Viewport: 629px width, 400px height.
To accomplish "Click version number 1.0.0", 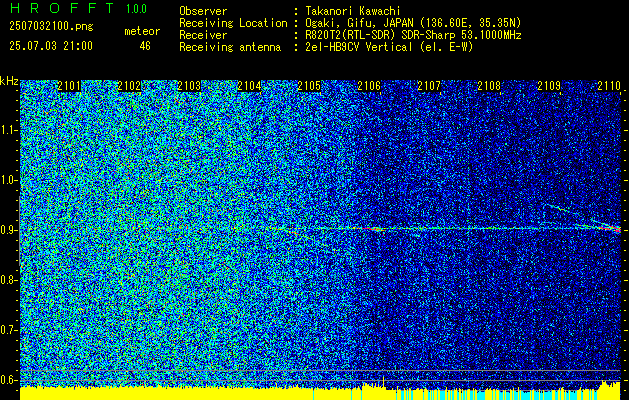I will tap(136, 9).
